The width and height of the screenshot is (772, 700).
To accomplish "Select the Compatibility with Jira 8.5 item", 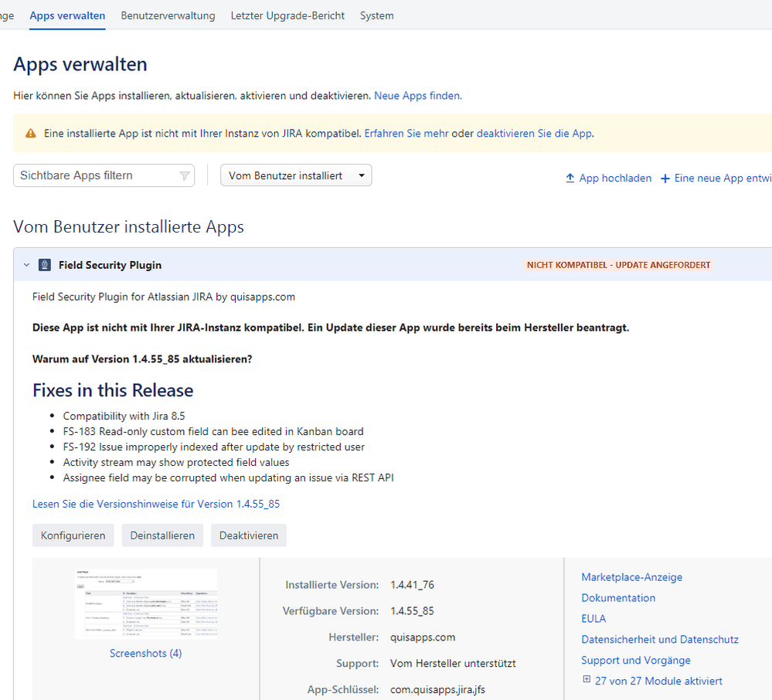I will coord(124,416).
